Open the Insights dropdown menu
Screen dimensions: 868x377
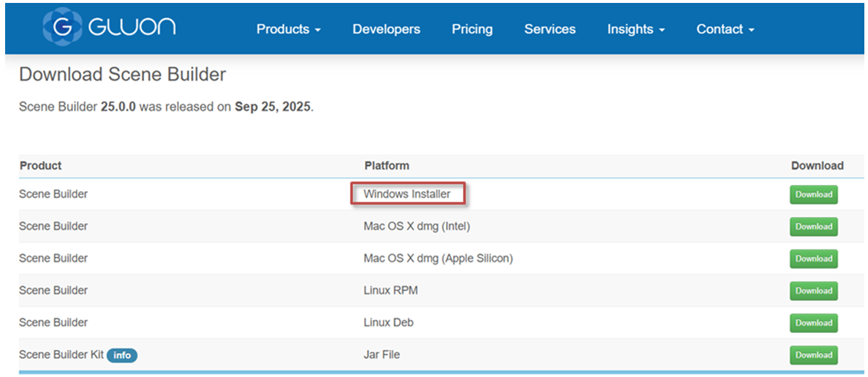[635, 29]
